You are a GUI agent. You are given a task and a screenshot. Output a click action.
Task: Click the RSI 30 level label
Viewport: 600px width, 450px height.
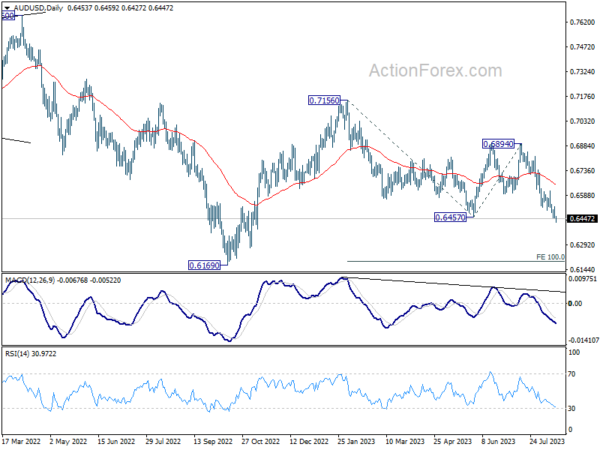571,409
